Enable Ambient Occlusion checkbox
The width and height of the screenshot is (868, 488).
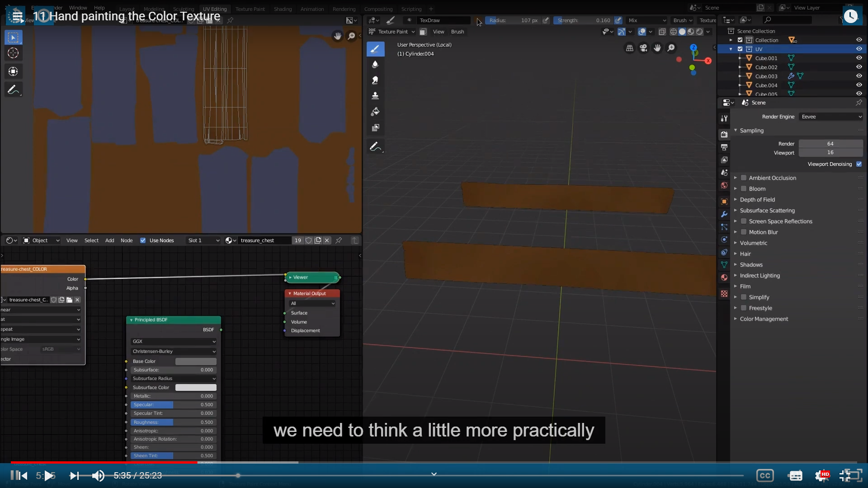(744, 178)
